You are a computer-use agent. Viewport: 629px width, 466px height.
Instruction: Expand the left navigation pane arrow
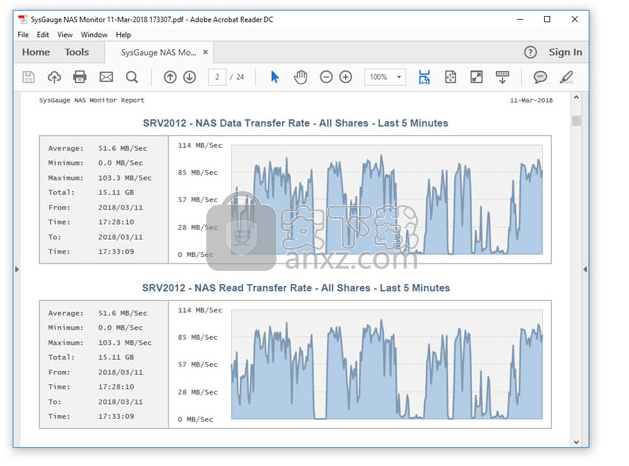coord(17,269)
